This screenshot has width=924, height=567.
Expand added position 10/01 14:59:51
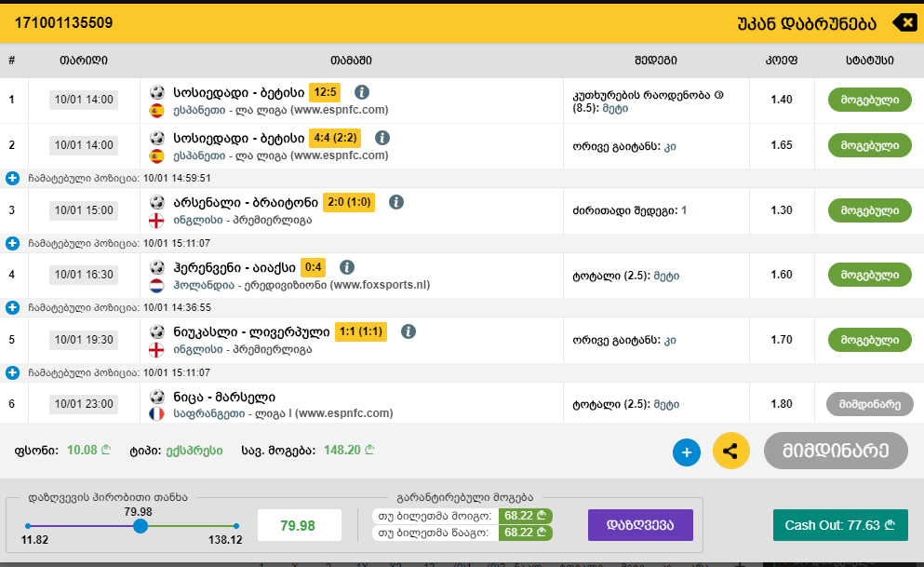[x=12, y=178]
